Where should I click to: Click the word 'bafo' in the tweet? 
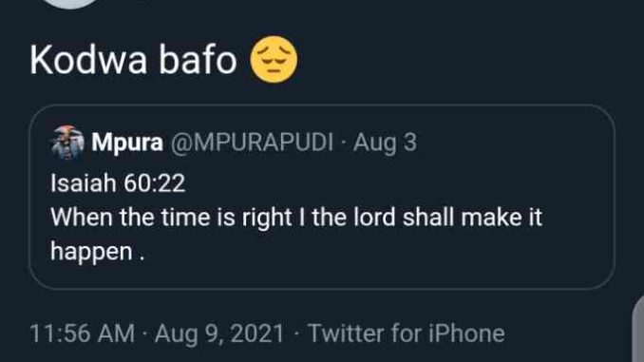198,60
